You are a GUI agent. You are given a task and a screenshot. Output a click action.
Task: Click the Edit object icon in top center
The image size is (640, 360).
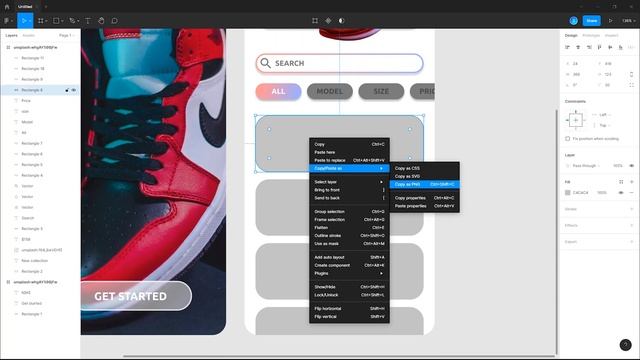click(x=315, y=20)
